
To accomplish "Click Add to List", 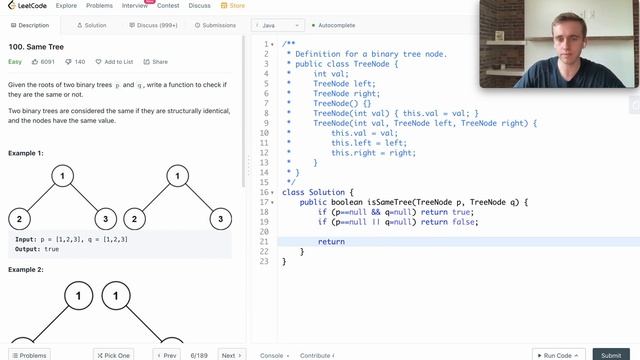I will pyautogui.click(x=114, y=62).
